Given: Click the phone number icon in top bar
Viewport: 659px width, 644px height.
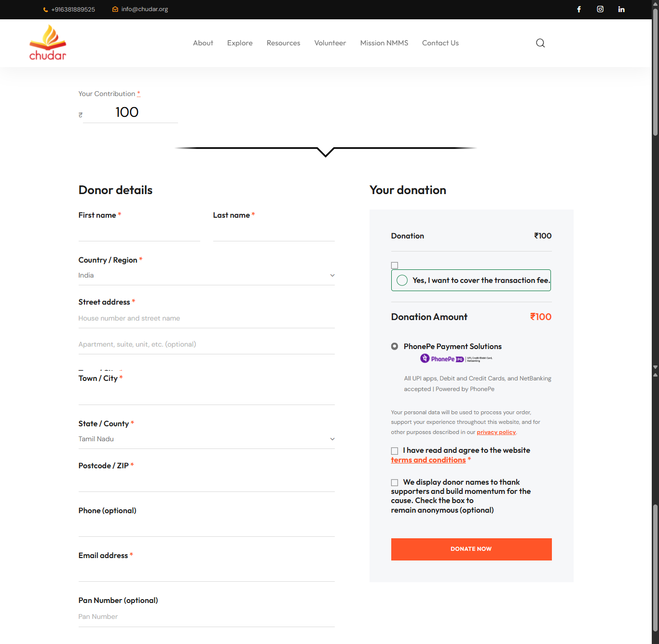Looking at the screenshot, I should tap(45, 10).
